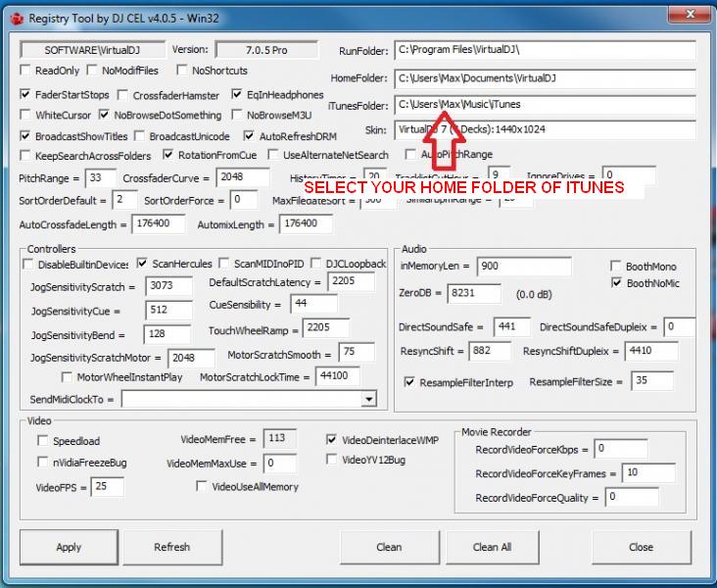Click the Clean button
The height and width of the screenshot is (588, 717).
click(390, 547)
